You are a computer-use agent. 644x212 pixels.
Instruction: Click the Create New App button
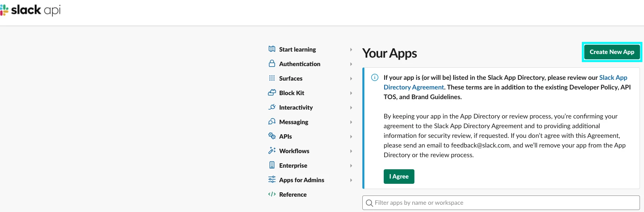point(612,52)
